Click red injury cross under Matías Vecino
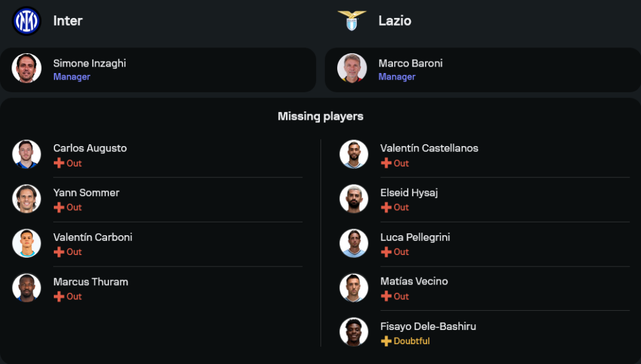641x364 pixels. click(x=386, y=296)
